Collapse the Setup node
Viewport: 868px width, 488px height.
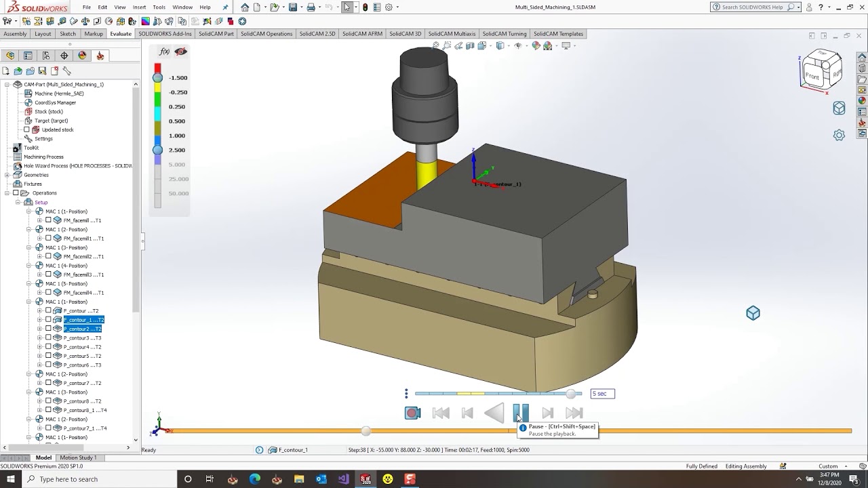pyautogui.click(x=18, y=202)
